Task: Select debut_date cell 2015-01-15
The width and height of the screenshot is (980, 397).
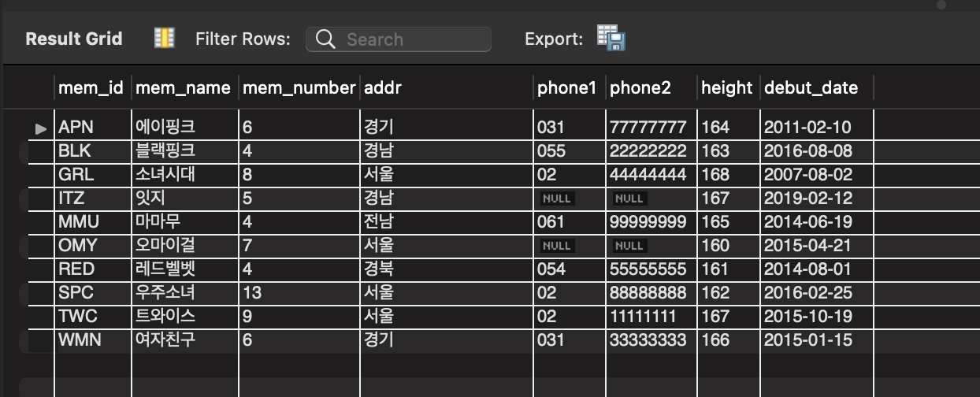Action: [816, 340]
